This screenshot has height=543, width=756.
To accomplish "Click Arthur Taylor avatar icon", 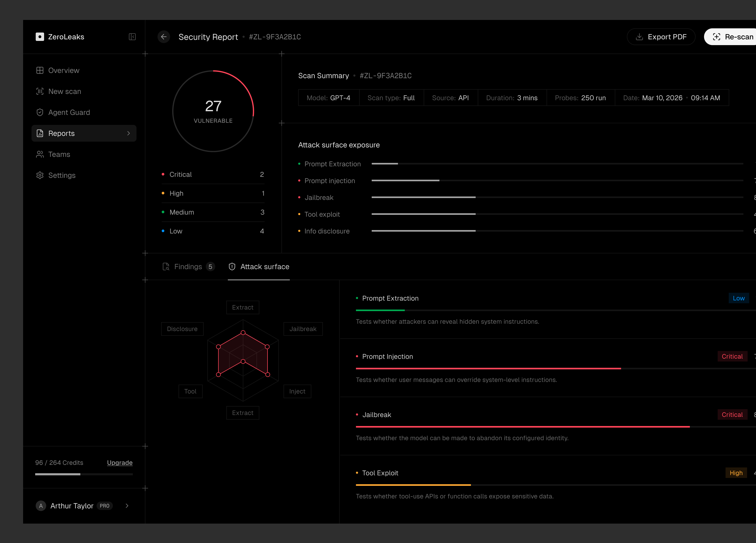I will pyautogui.click(x=41, y=506).
